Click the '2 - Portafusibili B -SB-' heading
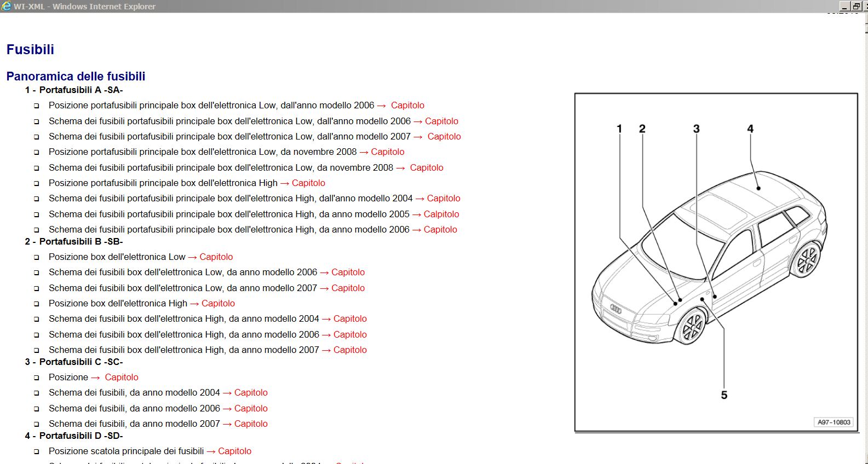The height and width of the screenshot is (464, 868). click(x=74, y=241)
